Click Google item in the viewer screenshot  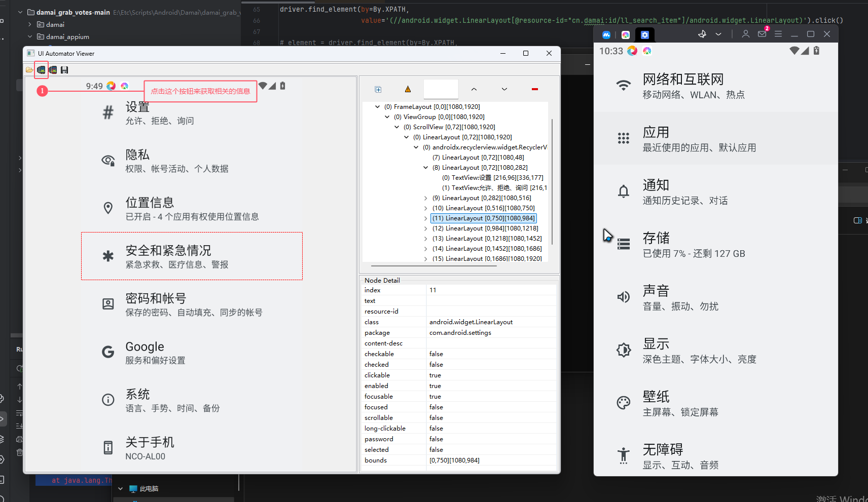(192, 352)
